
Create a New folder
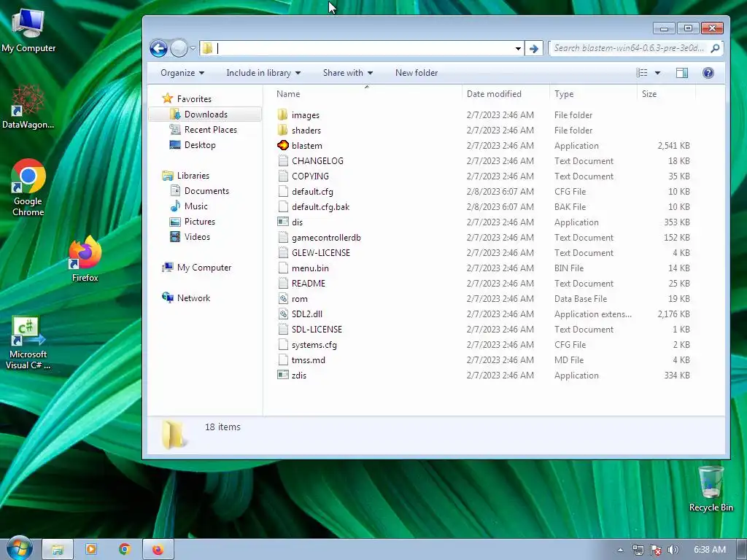tap(417, 73)
